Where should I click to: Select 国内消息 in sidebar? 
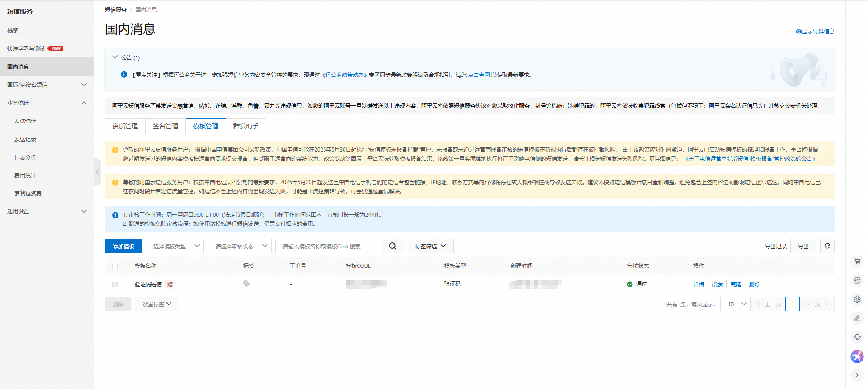[47, 66]
